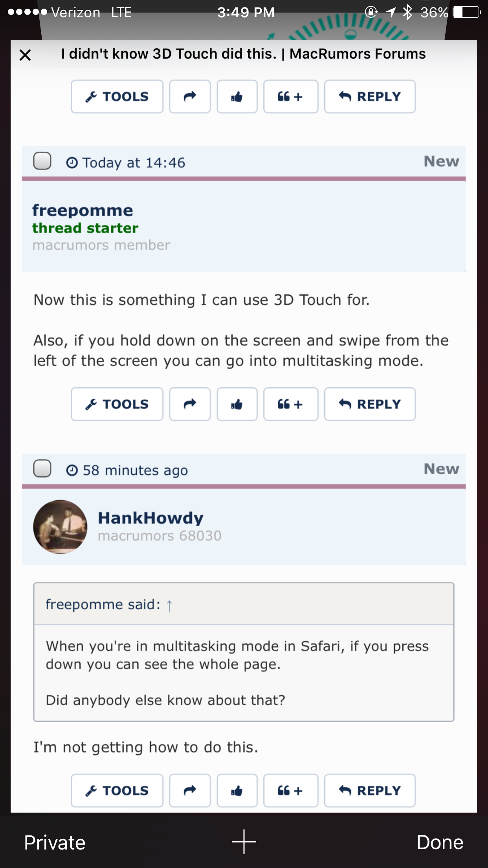Tap thumbs-up icon in topmost button row
Viewport: 488px width, 868px height.
coord(237,97)
